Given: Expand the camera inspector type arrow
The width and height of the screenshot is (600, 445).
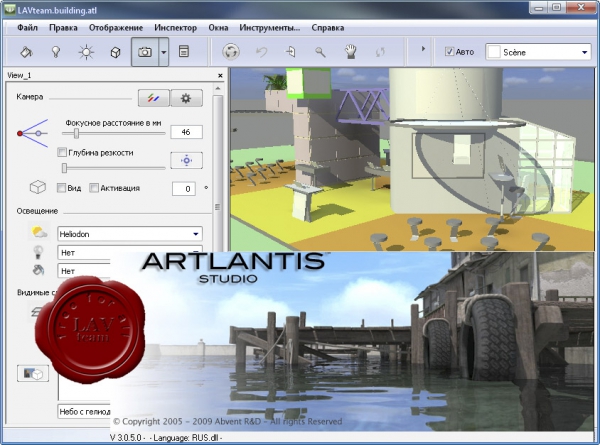Looking at the screenshot, I should tap(163, 52).
